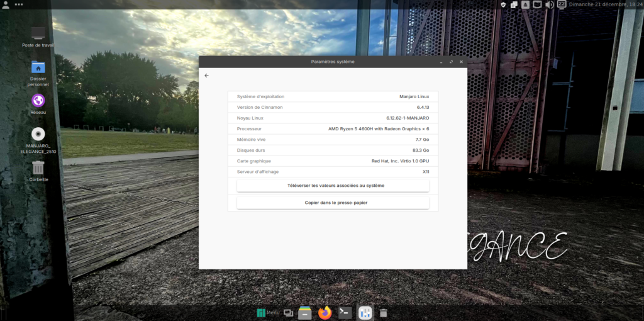Open the removable drives eject icon
This screenshot has height=321, width=644.
[525, 4]
